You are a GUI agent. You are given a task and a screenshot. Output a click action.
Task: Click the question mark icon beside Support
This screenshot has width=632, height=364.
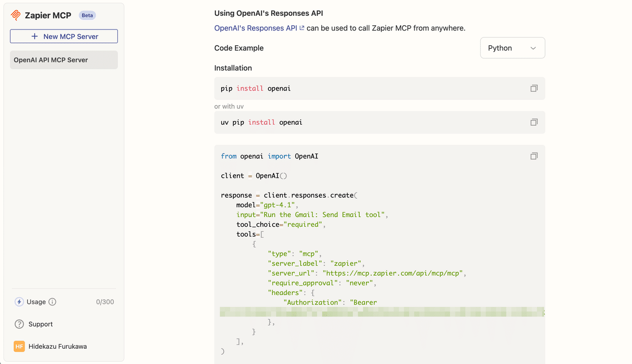click(x=19, y=324)
